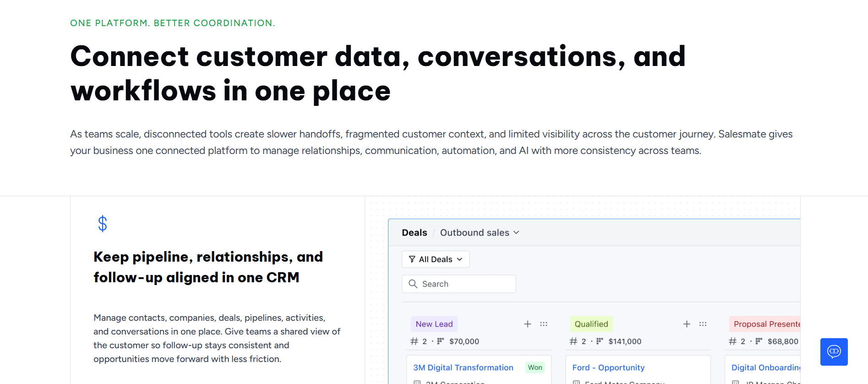The width and height of the screenshot is (868, 384).
Task: Open the chat support widget
Action: pyautogui.click(x=834, y=351)
